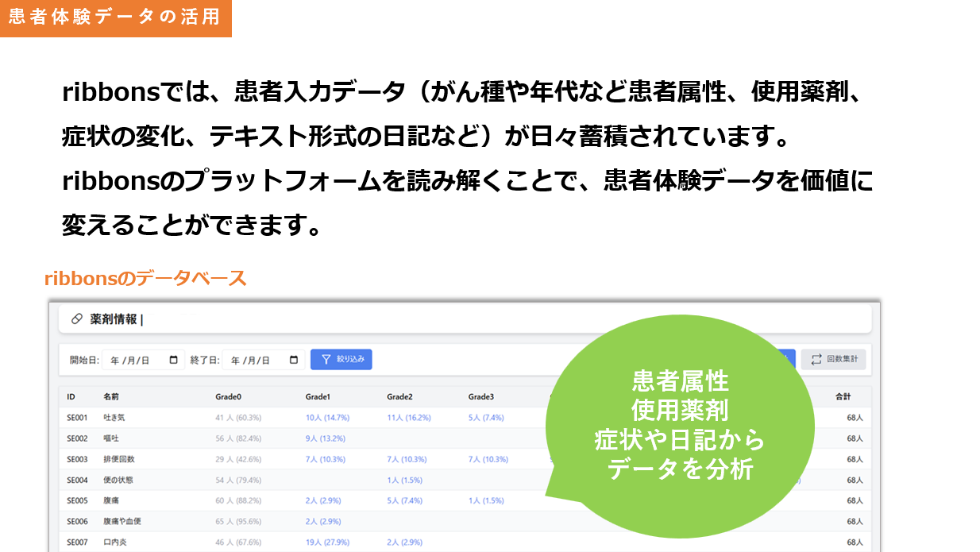Open the 10人 (14.7%) Grade1 link for 吐き気
Image resolution: width=980 pixels, height=552 pixels.
[327, 417]
